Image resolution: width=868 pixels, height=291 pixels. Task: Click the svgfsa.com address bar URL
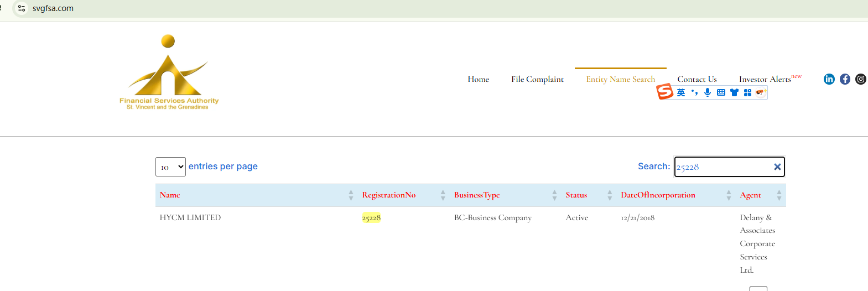pos(53,8)
